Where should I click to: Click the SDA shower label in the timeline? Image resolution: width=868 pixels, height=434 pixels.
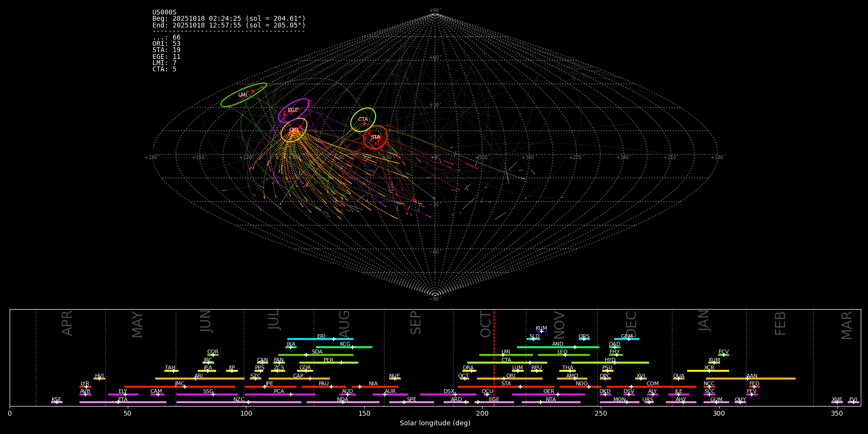point(317,352)
